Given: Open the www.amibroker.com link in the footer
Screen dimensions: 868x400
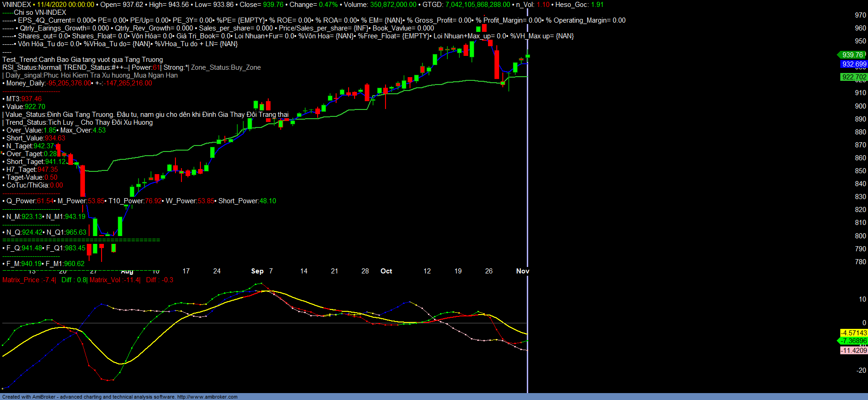Looking at the screenshot, I should coord(207,397).
